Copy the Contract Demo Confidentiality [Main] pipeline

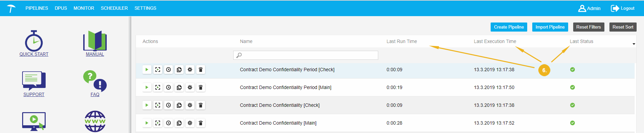coord(179,123)
